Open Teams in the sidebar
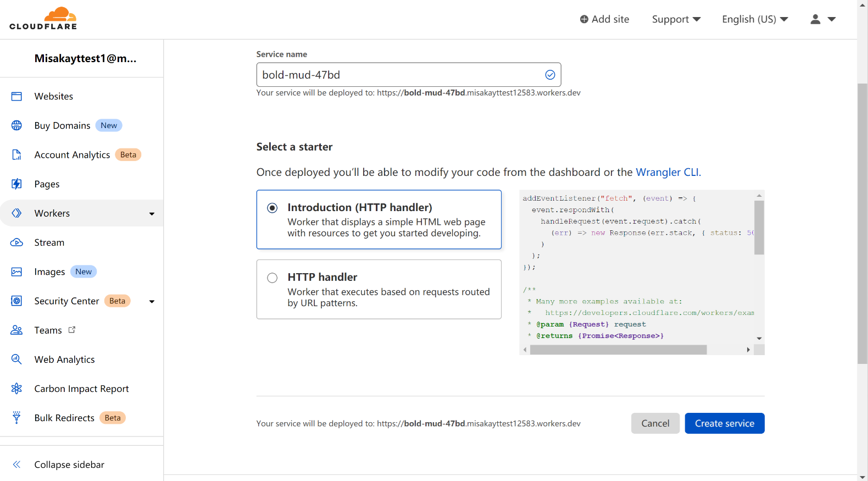This screenshot has height=481, width=868. point(48,330)
